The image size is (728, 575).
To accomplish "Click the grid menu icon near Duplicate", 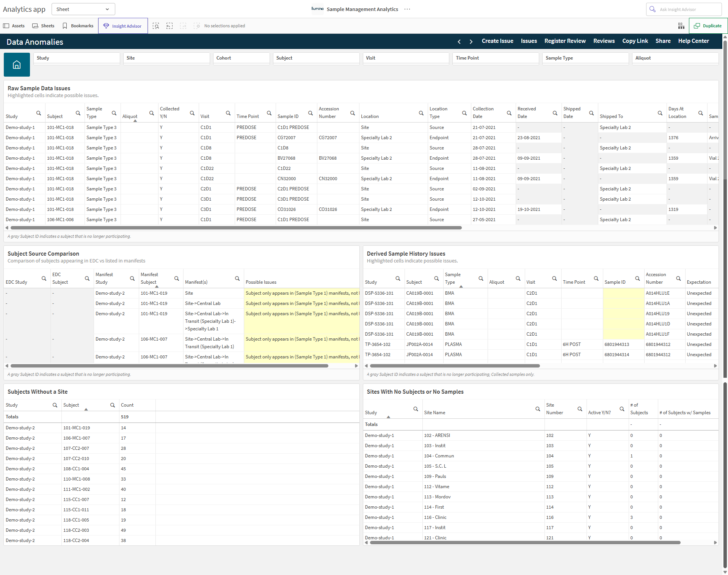I will click(x=681, y=26).
